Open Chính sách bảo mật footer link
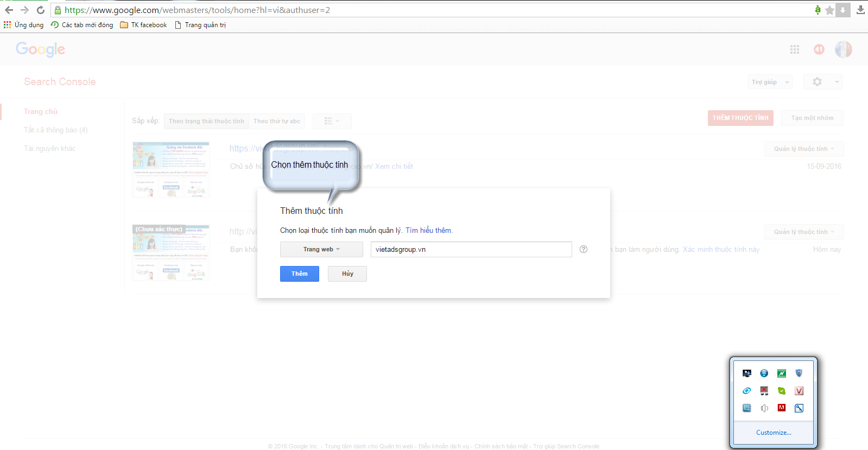The height and width of the screenshot is (450, 868). tap(501, 446)
